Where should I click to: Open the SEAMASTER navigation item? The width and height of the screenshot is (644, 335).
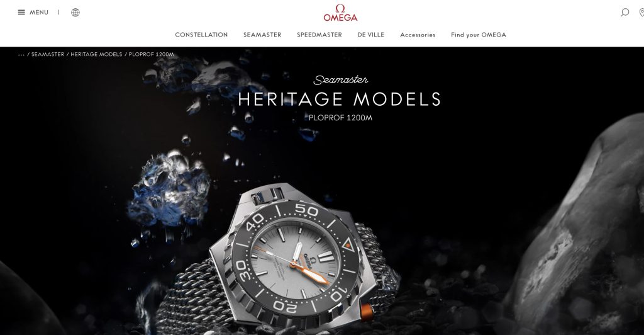pos(262,35)
